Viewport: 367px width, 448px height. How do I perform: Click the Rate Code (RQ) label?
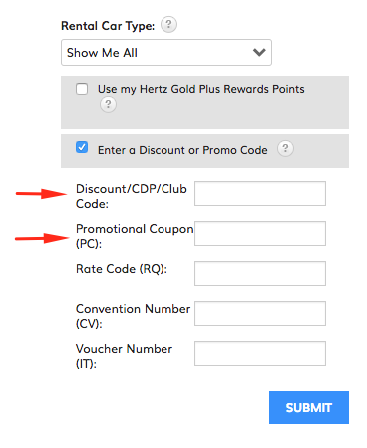pos(121,269)
